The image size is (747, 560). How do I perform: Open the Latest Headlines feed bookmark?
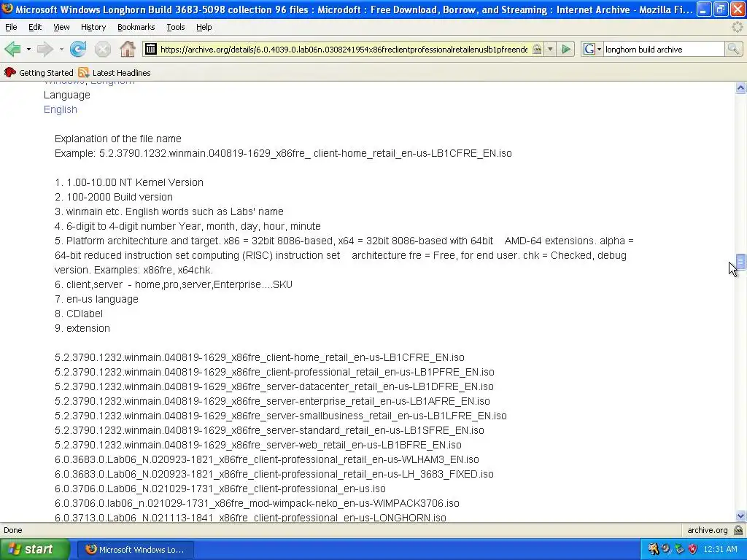115,73
